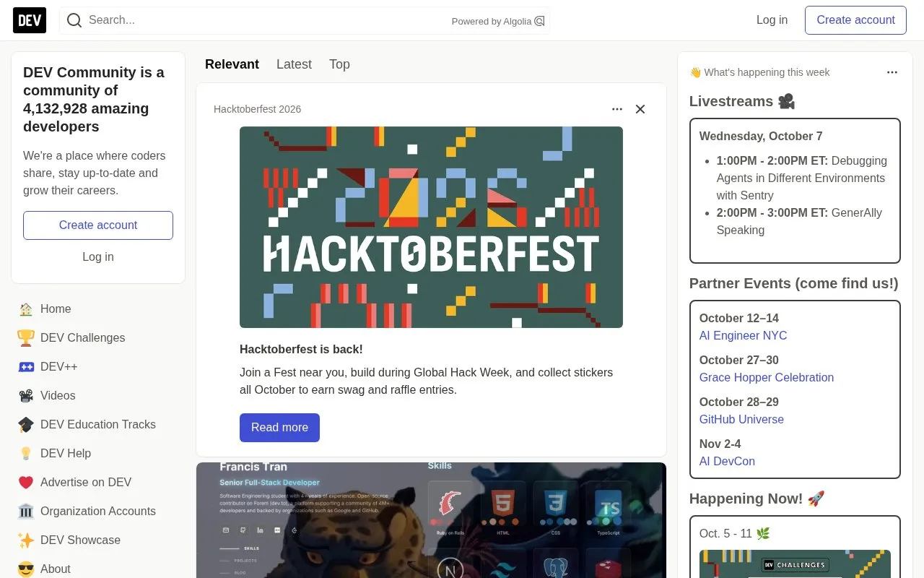
Task: Open the AI Engineer NYC link
Action: (x=743, y=336)
